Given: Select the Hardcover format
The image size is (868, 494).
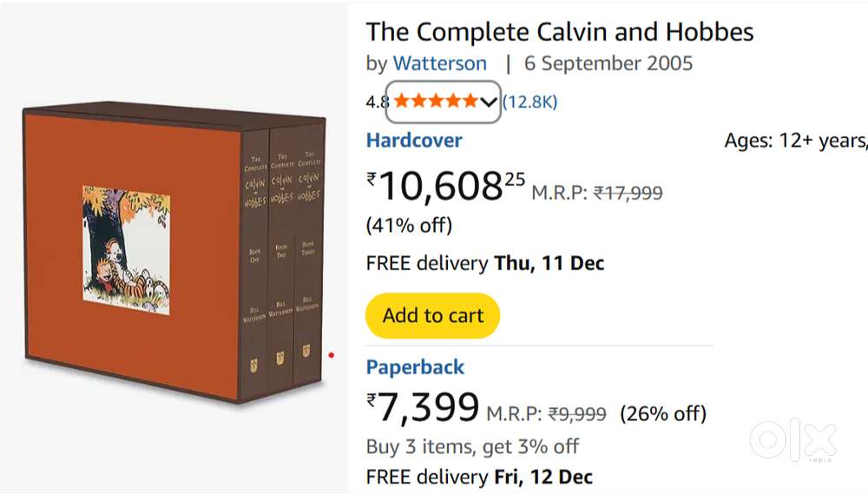Looking at the screenshot, I should (x=414, y=141).
